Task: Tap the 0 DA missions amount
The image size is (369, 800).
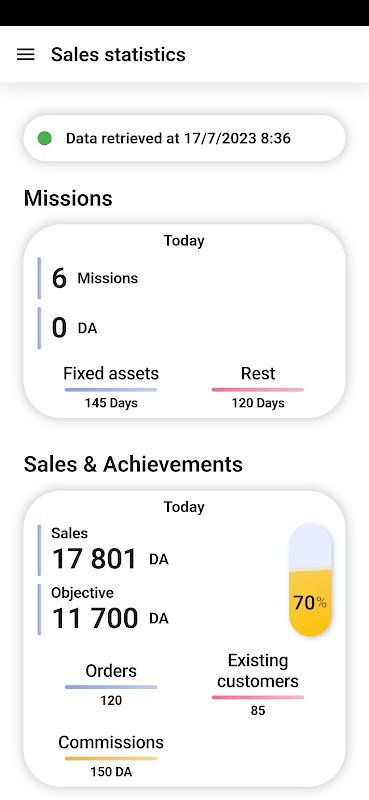Action: click(75, 328)
